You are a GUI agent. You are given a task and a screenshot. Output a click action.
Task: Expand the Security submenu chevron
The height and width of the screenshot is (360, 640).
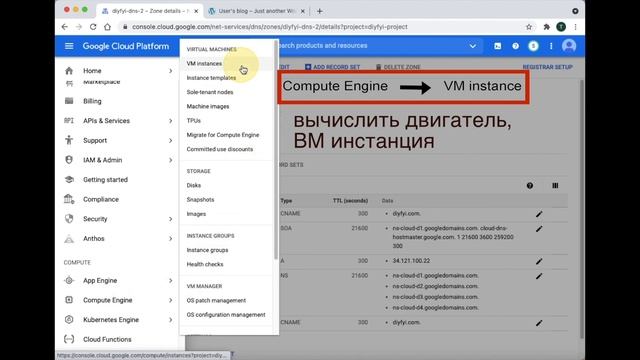tap(171, 219)
